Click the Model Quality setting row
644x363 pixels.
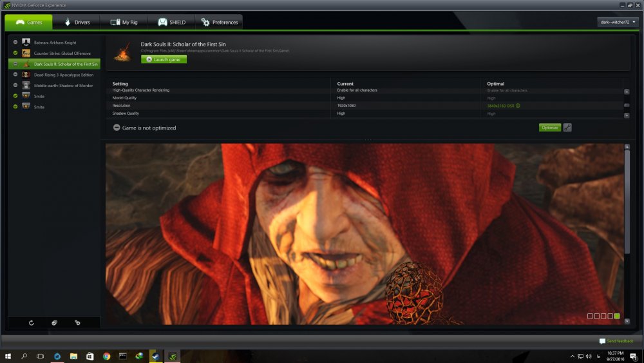365,98
